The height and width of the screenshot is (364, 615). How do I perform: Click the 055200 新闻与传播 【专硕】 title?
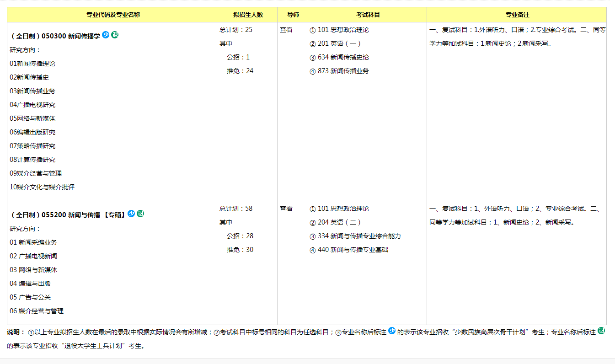68,215
